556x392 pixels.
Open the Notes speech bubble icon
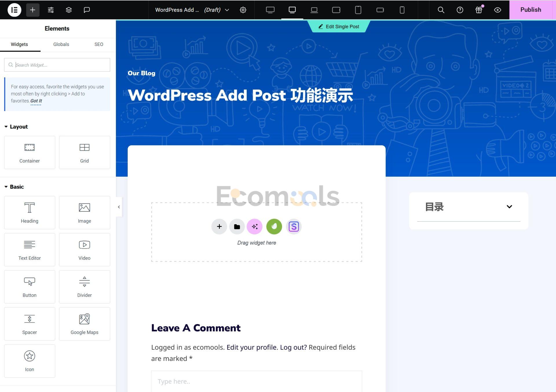[87, 10]
